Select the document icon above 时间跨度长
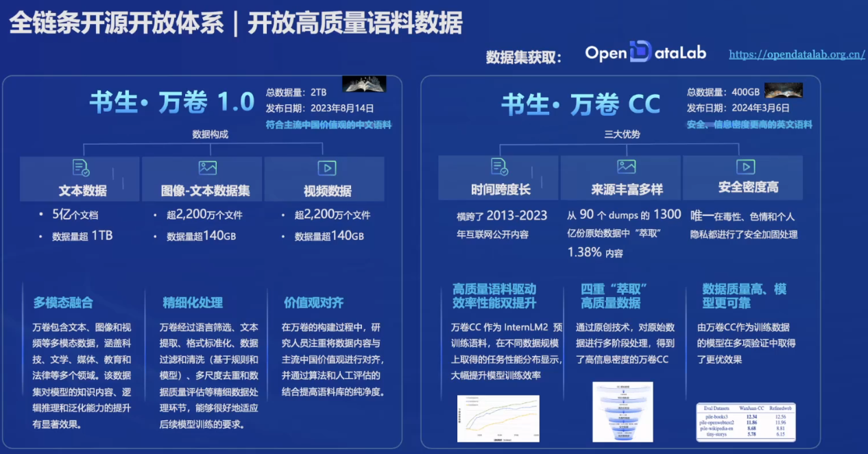Screen dimensions: 868x454 click(498, 167)
